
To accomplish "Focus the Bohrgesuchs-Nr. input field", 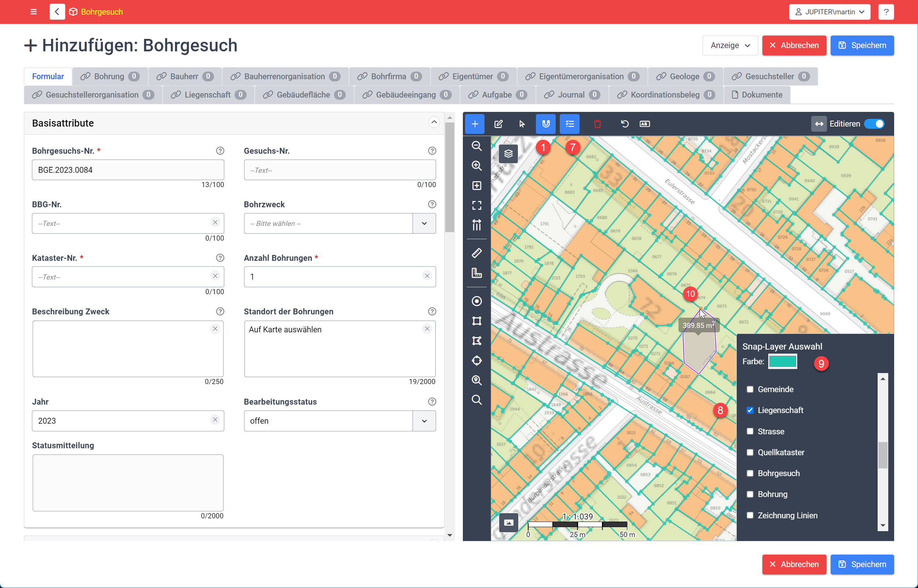I will coord(128,170).
